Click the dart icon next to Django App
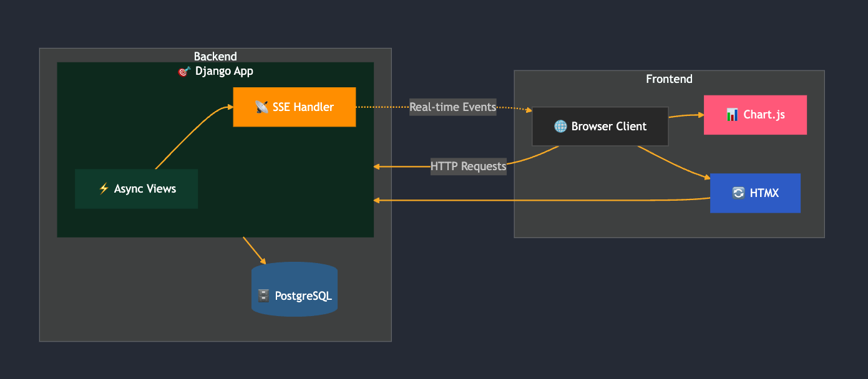 tap(182, 71)
